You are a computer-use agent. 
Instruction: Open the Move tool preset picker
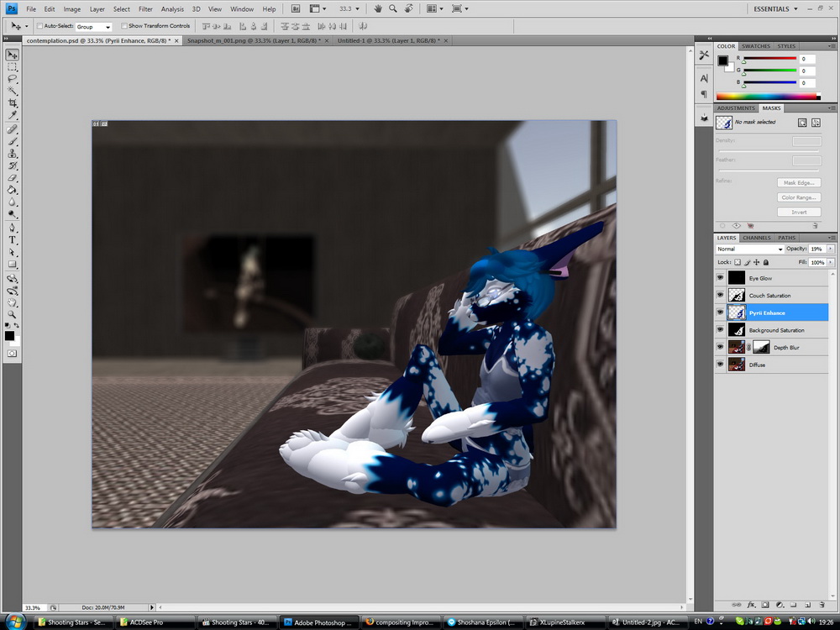coord(26,26)
